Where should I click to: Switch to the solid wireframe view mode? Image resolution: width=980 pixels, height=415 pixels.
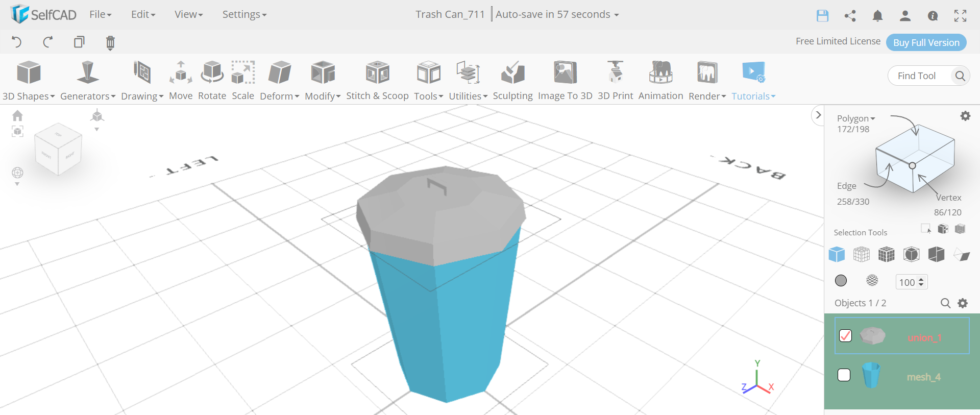click(887, 254)
